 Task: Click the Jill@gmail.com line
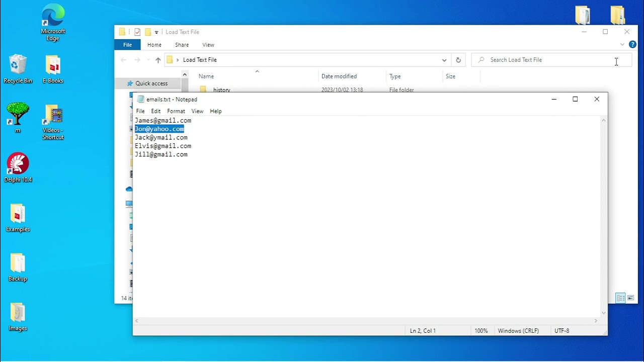(x=161, y=155)
